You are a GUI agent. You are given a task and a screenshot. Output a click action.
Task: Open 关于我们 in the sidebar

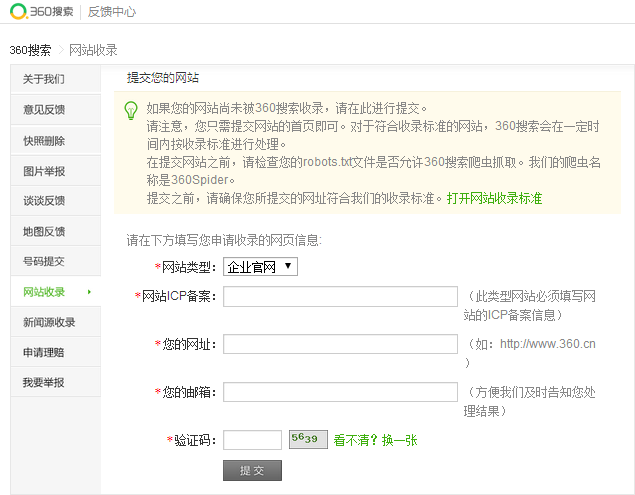pyautogui.click(x=55, y=79)
